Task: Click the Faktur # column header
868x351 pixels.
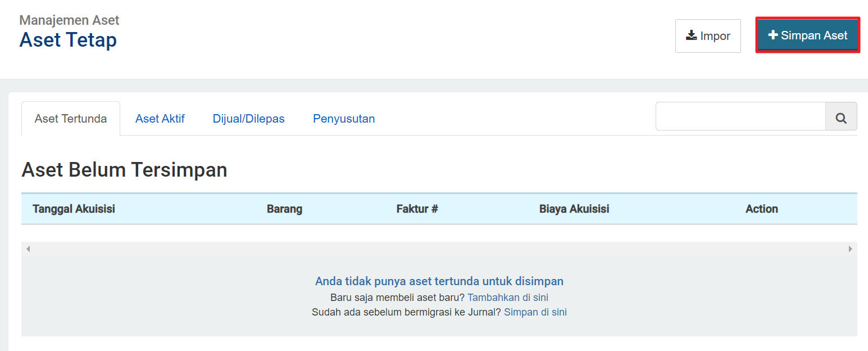Action: (417, 208)
